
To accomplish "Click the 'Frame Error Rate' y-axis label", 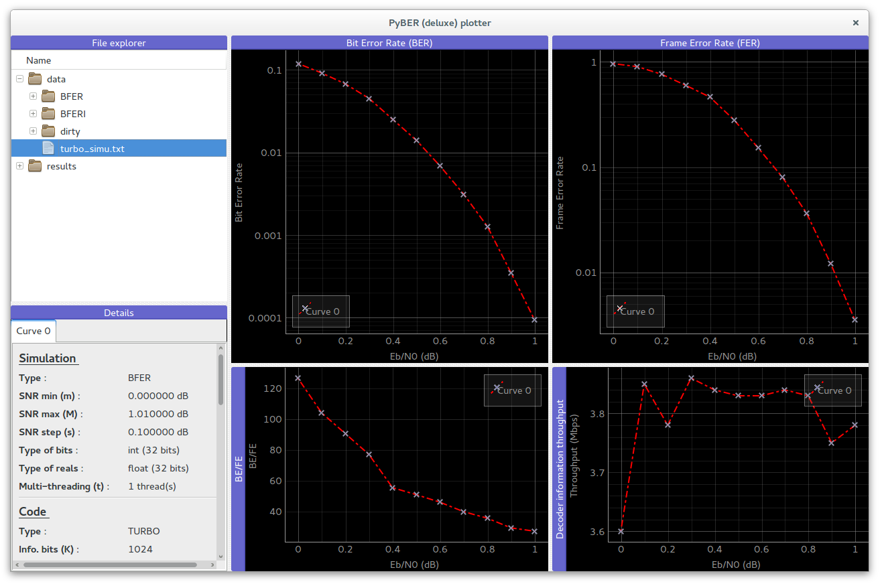I will (x=560, y=194).
